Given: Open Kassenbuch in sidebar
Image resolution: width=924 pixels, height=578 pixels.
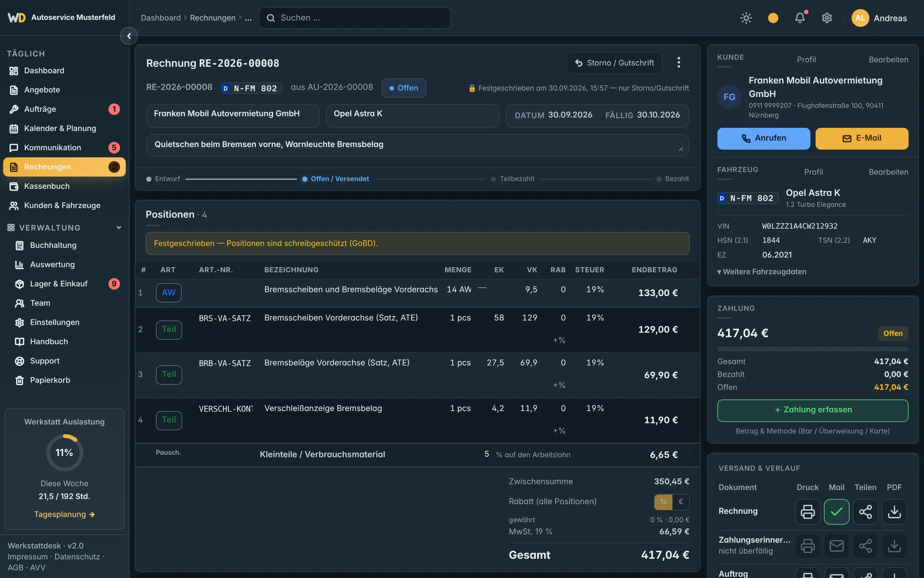Looking at the screenshot, I should (x=64, y=186).
